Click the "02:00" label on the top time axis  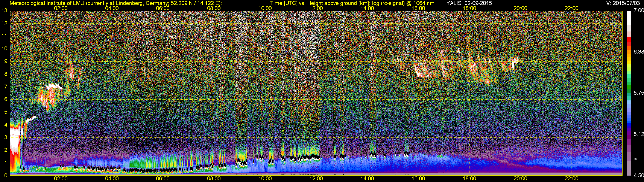[61, 8]
